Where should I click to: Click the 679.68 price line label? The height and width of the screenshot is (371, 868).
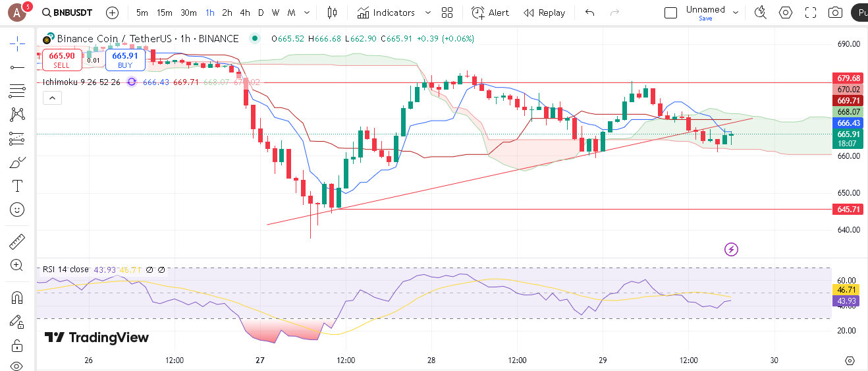coord(848,78)
